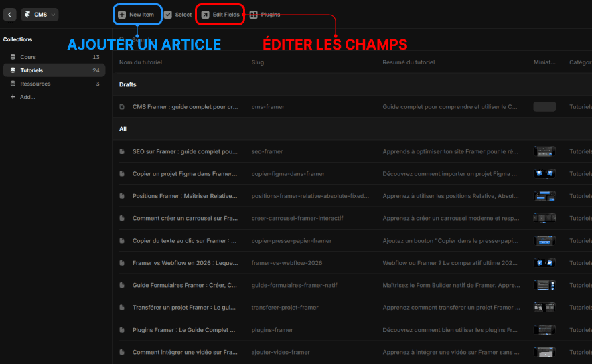Viewport: 592px width, 364px height.
Task: Click the Cours collection database icon
Action: pos(13,57)
